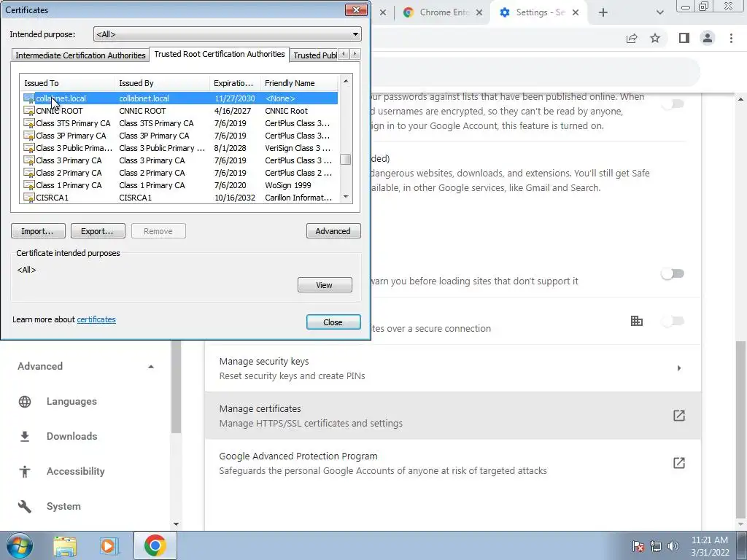This screenshot has width=747, height=560.
Task: Close the Certificates dialog via Close button
Action: [333, 322]
